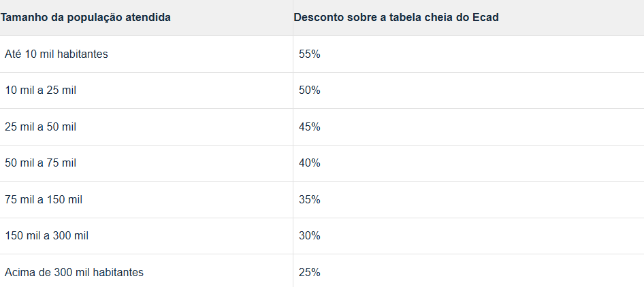Click the 55% discount value
Viewport: 644px width, 287px height.
pos(310,54)
